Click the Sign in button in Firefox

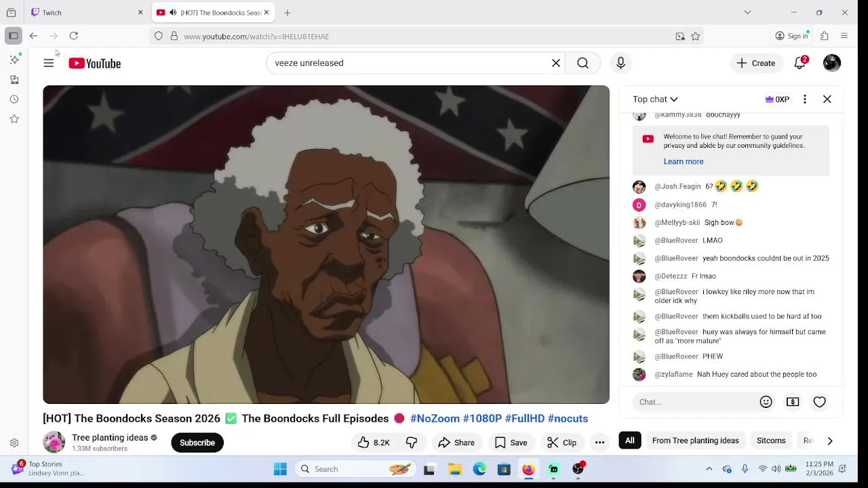pos(792,36)
